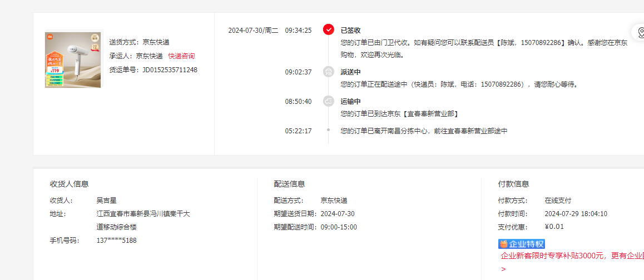Click the 付款信息 section heading
The image size is (644, 280).
(513, 184)
